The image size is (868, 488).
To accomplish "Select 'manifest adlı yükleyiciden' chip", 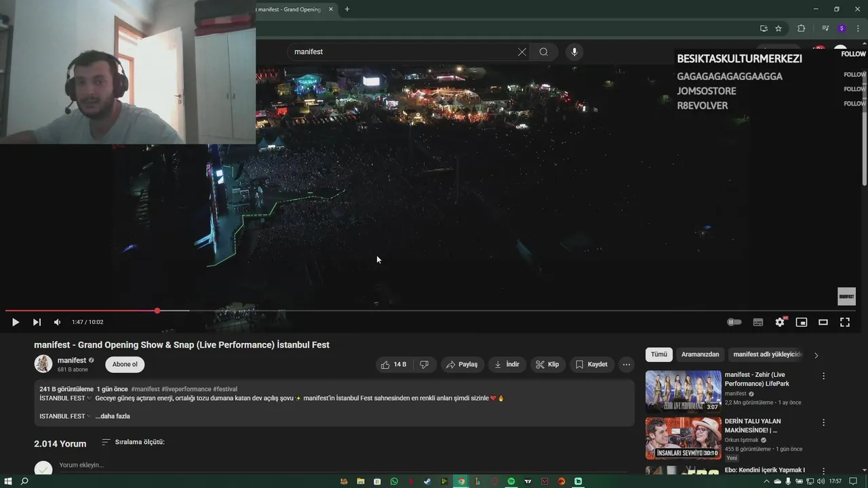I will coord(768,354).
